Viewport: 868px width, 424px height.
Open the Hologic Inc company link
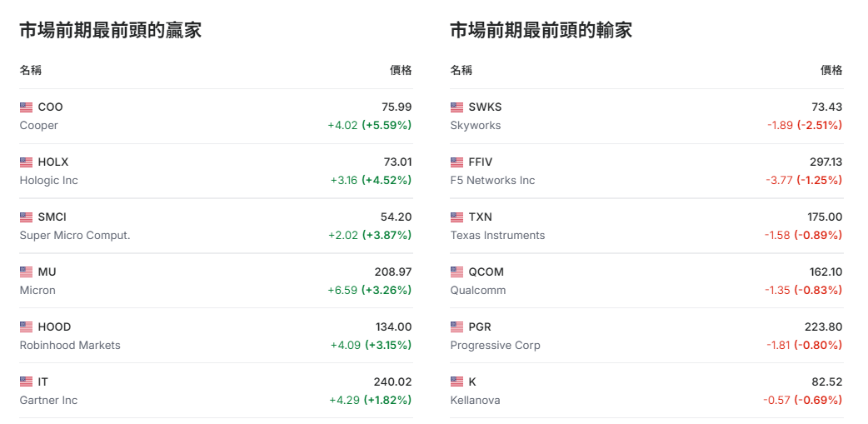pos(48,181)
